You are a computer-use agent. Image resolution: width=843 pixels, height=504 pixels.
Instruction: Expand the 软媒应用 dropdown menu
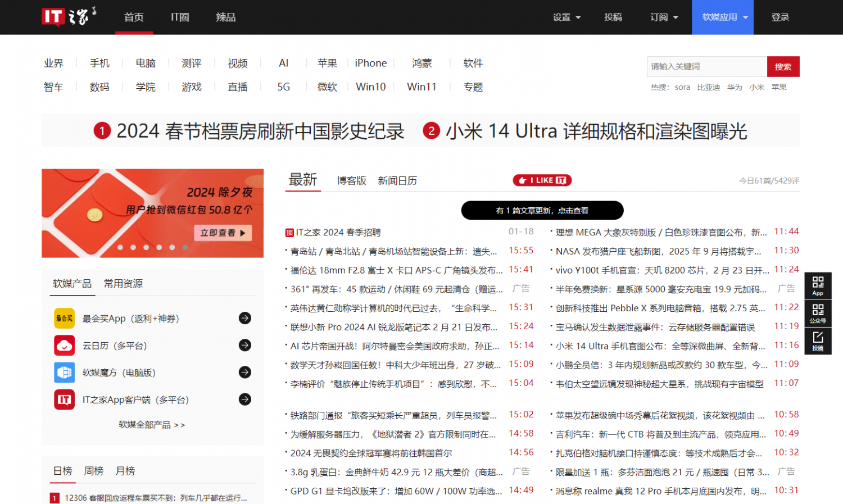click(x=723, y=17)
